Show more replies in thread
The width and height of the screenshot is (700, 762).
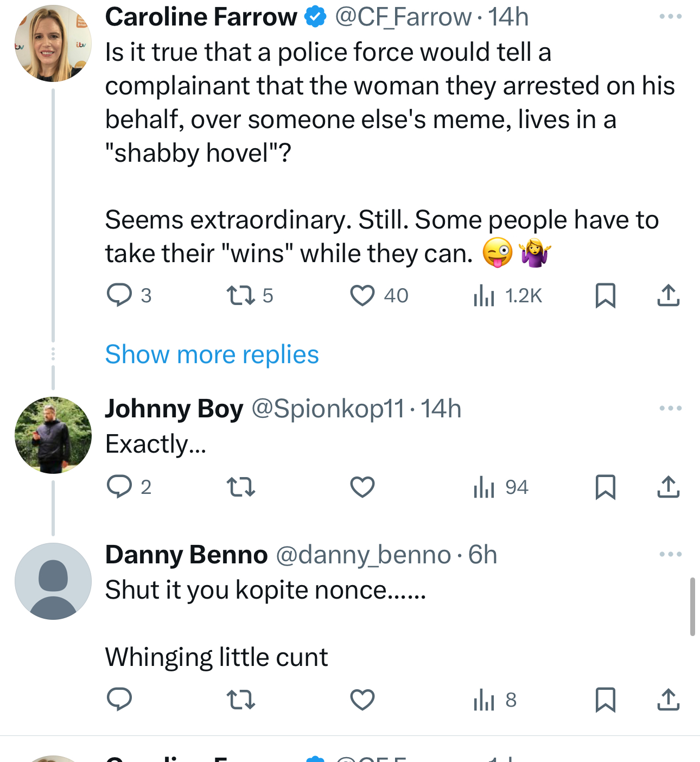212,354
